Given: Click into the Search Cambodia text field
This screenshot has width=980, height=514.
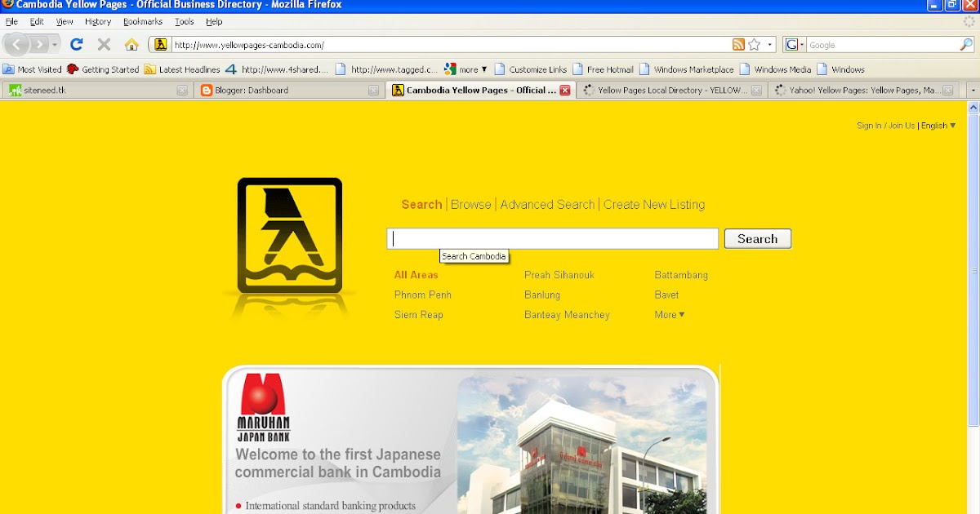Looking at the screenshot, I should point(553,239).
